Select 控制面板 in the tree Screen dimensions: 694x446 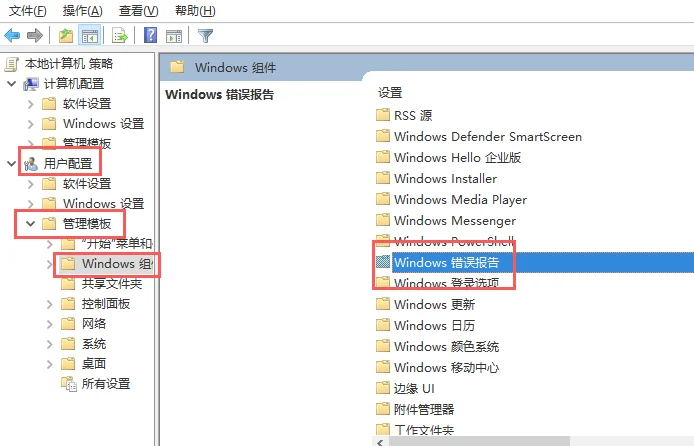pos(106,304)
